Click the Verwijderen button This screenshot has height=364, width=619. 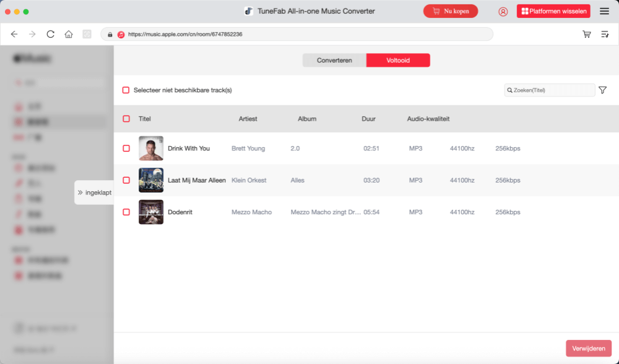(x=588, y=349)
